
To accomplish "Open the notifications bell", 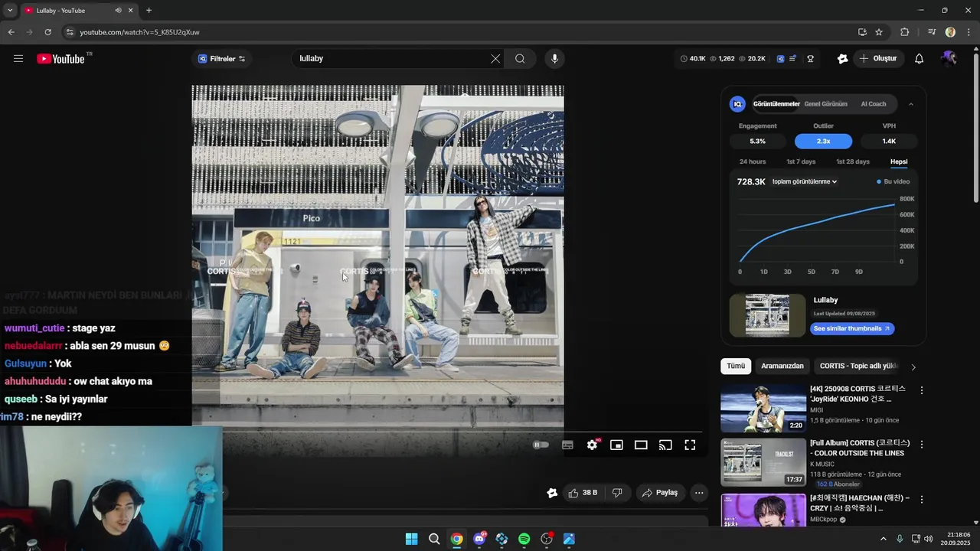I will coord(920,59).
